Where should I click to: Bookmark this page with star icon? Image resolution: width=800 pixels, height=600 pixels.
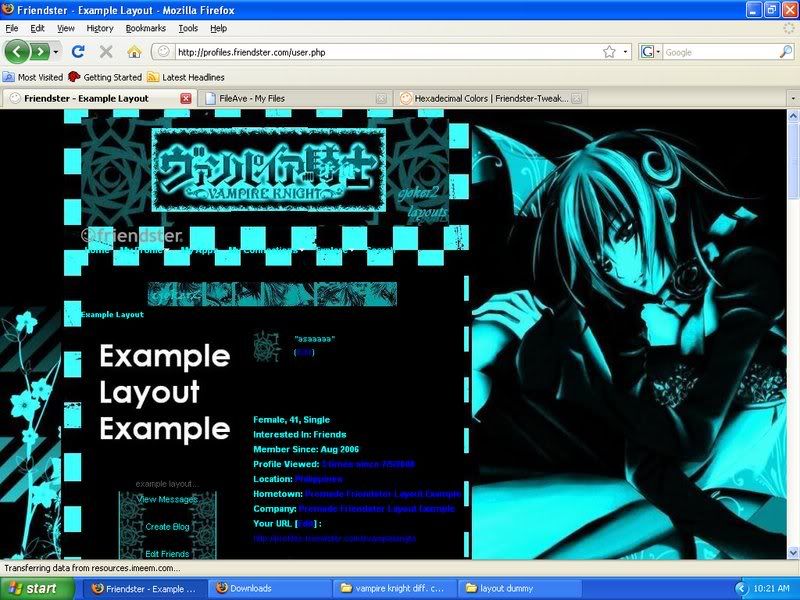608,51
